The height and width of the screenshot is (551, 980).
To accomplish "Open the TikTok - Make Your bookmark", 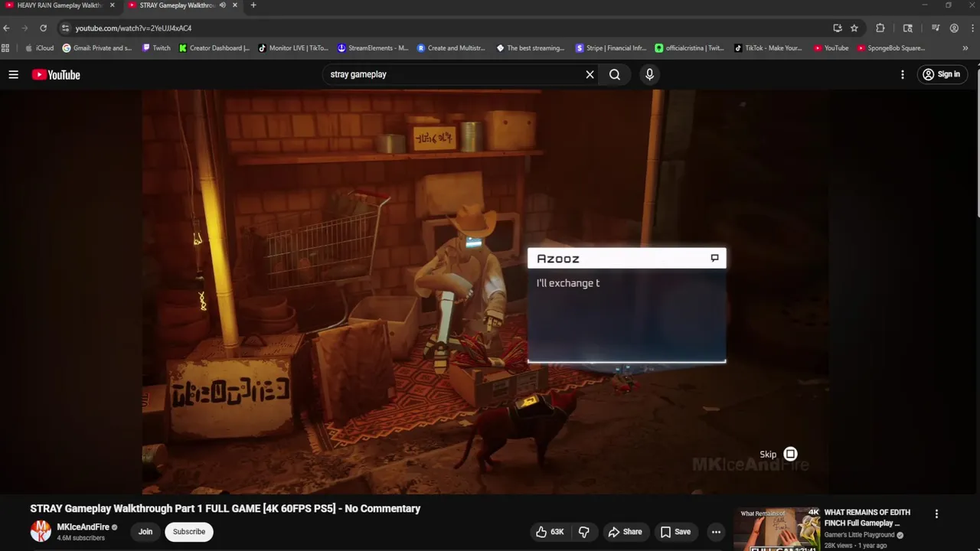I will [x=769, y=48].
